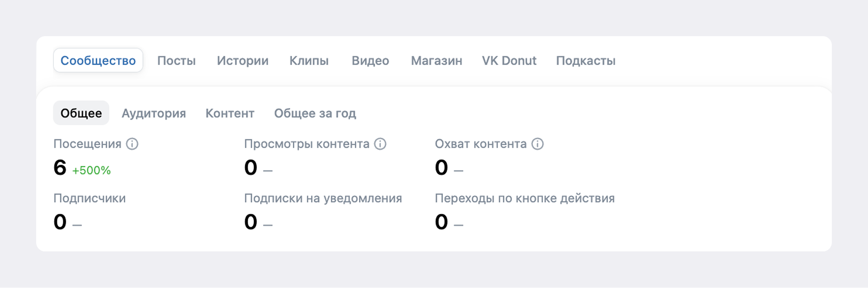The width and height of the screenshot is (868, 288).
Task: Select the Истории tab
Action: tap(243, 61)
